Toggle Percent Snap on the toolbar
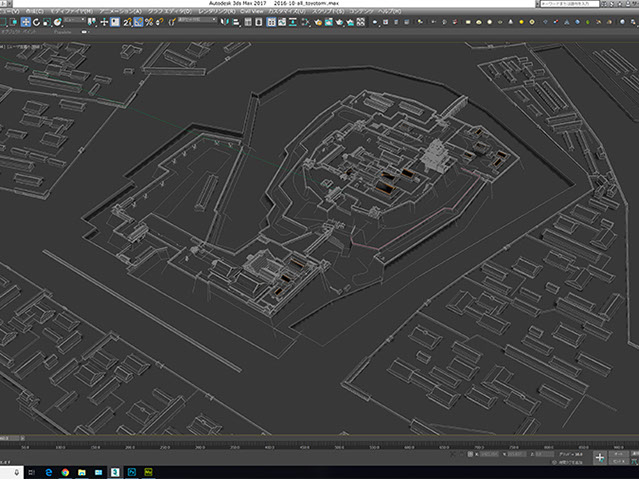639x480 pixels. coord(147,21)
